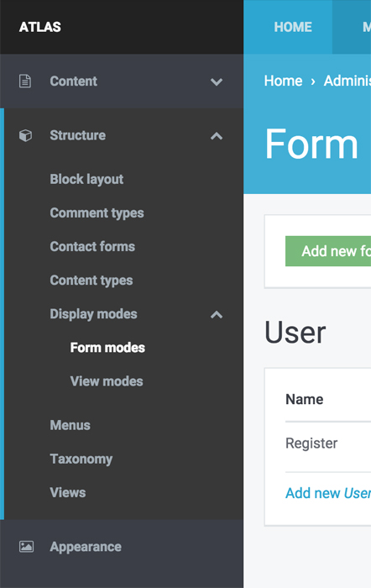The height and width of the screenshot is (588, 371).
Task: Navigate to Menus
Action: [x=70, y=425]
